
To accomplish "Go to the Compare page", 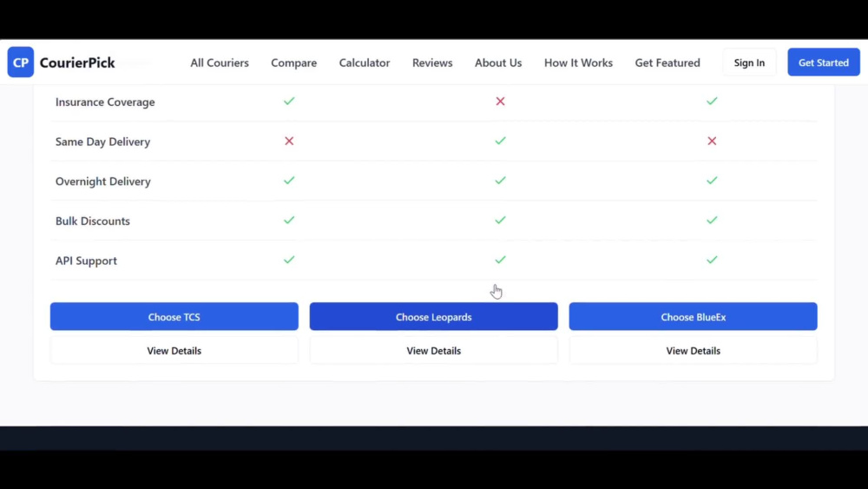I will tap(293, 63).
